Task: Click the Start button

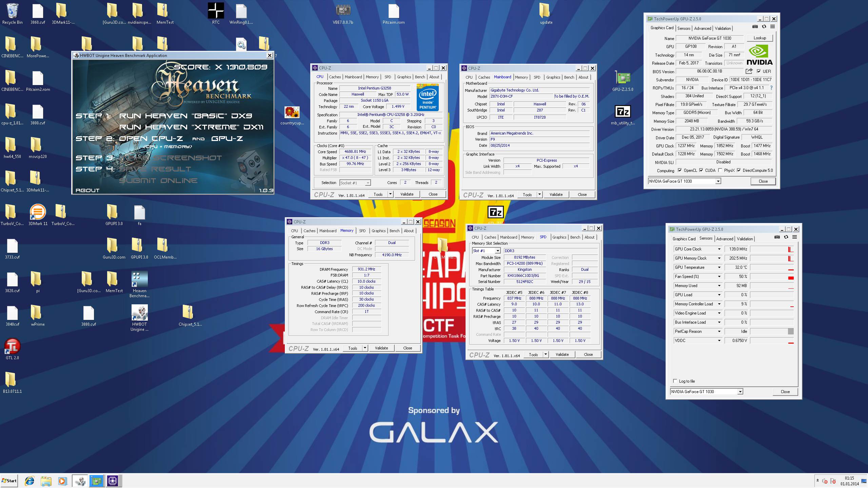Action: 9,481
